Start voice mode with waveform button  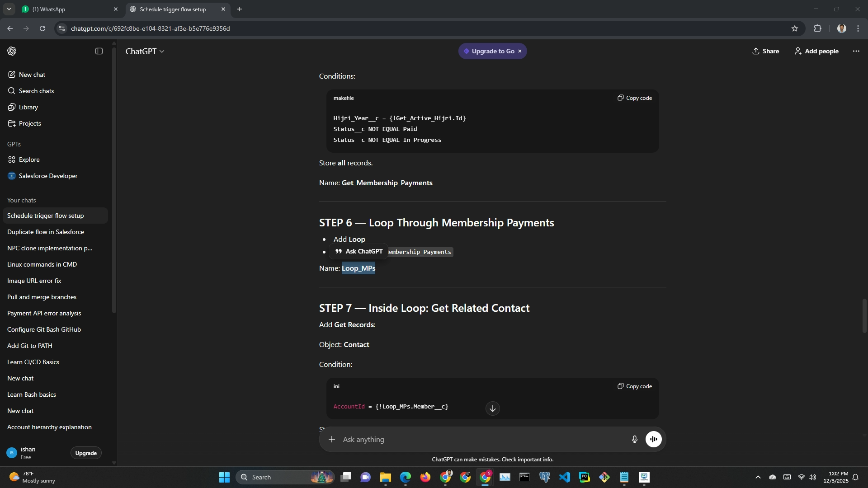click(x=653, y=439)
